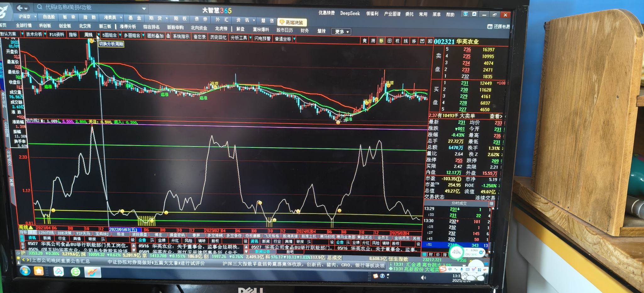
Task: Click the lock icon beside 图形叠加
Action: [x=168, y=36]
